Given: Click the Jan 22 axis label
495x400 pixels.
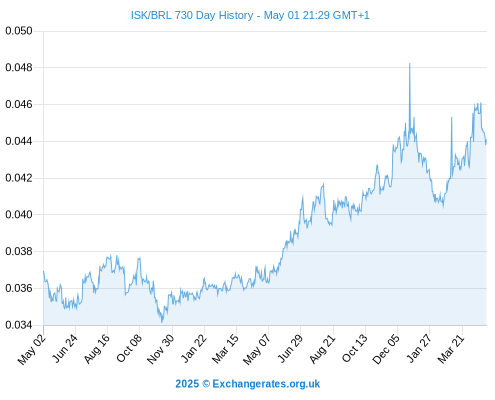Looking at the screenshot, I should coord(194,348).
